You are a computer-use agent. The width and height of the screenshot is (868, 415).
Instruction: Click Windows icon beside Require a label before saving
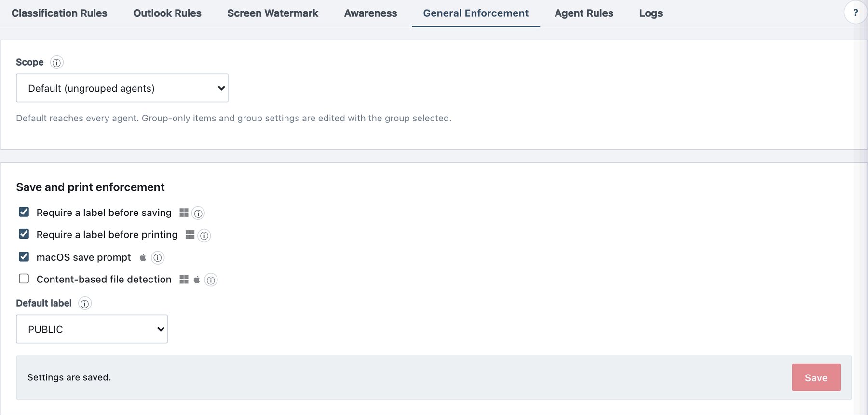(x=184, y=213)
